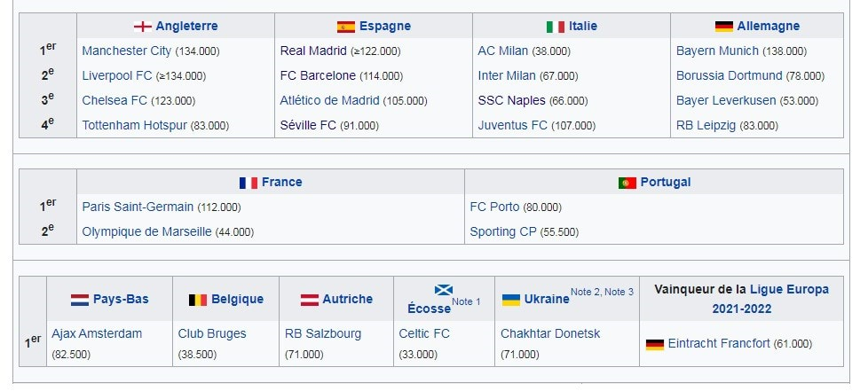Go to the Borussia Dortmund page
This screenshot has width=868, height=391.
[729, 76]
